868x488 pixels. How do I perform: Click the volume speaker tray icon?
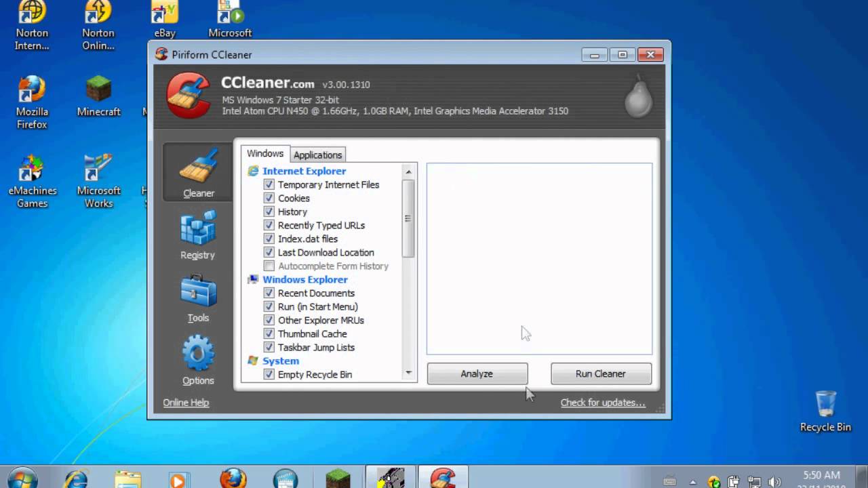point(775,482)
